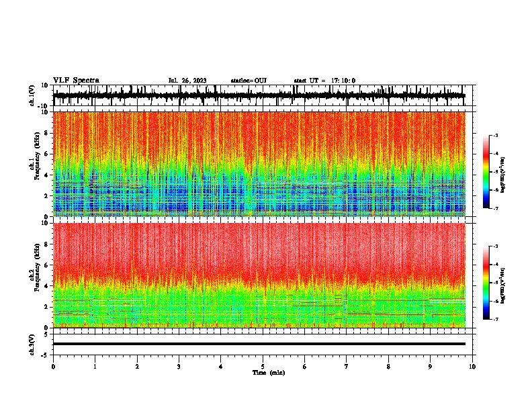Viewport: 532px width, 411px height.
Task: Select the "start UT = 17:10:0" text
Action: pyautogui.click(x=324, y=81)
